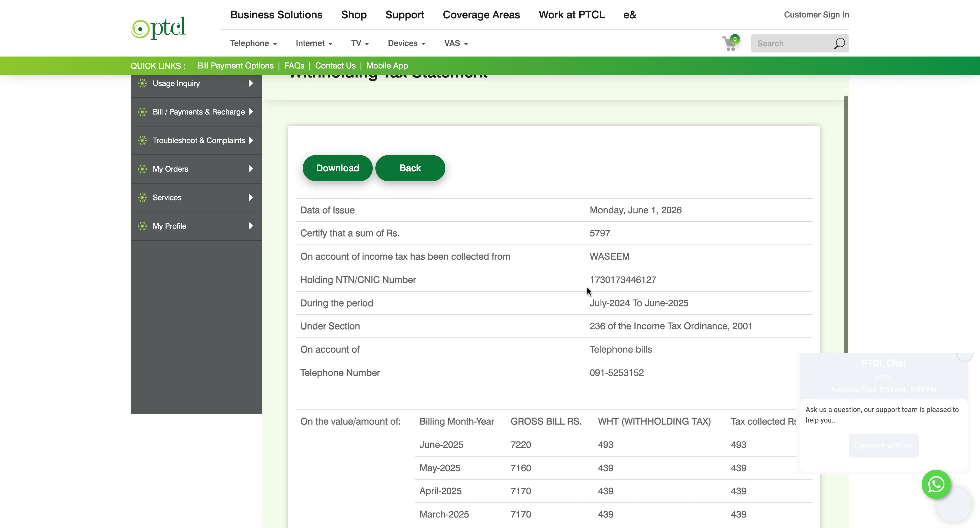Screen dimensions: 980x528
Task: Click the May-2025 billing row
Action: (x=613, y=468)
